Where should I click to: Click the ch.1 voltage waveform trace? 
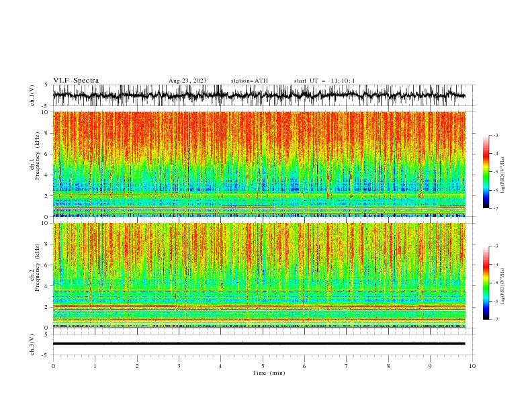tap(259, 95)
